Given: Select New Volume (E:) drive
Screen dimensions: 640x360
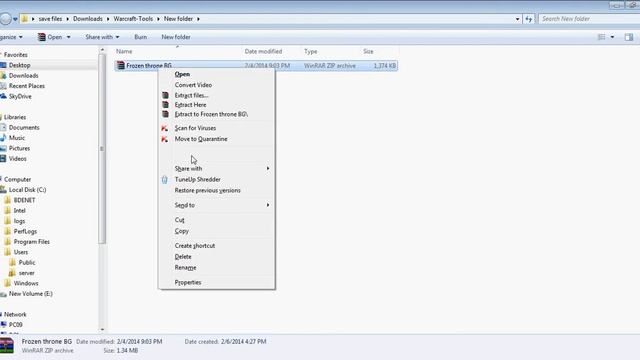Looking at the screenshot, I should coord(31,294).
